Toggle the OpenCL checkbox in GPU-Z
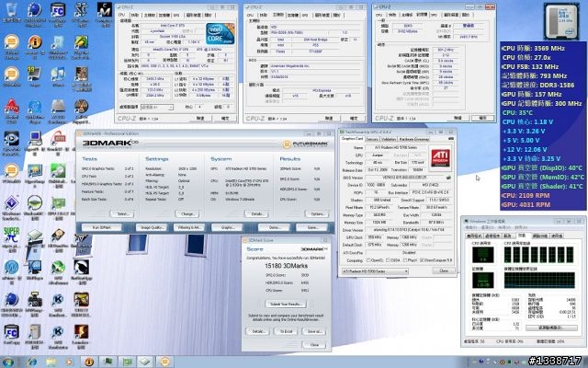 368,260
